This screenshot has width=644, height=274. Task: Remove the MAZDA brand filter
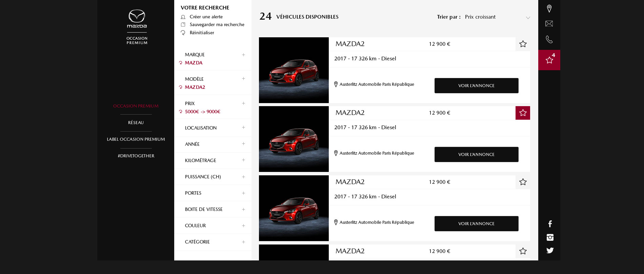point(181,63)
